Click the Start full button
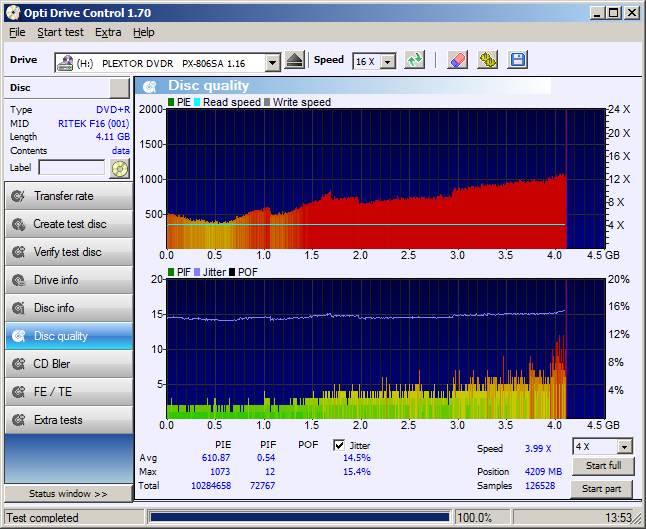Screen dimensions: 646x529 (x=603, y=466)
